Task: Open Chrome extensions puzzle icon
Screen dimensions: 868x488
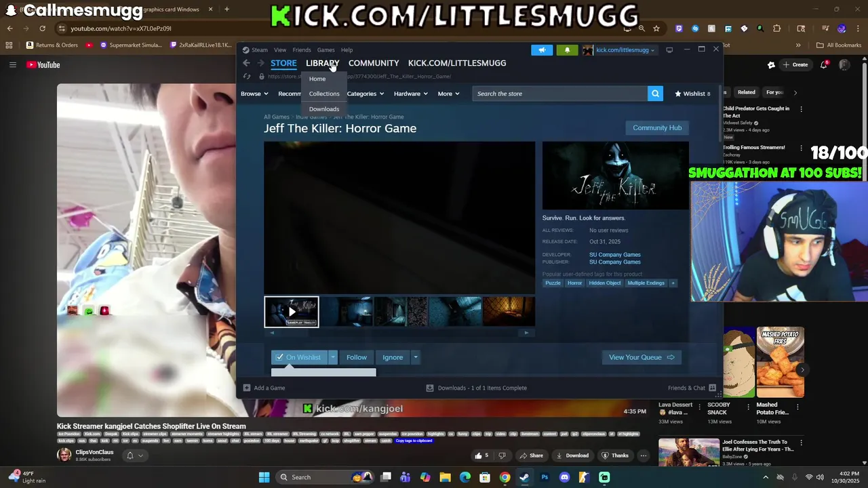Action: (777, 28)
